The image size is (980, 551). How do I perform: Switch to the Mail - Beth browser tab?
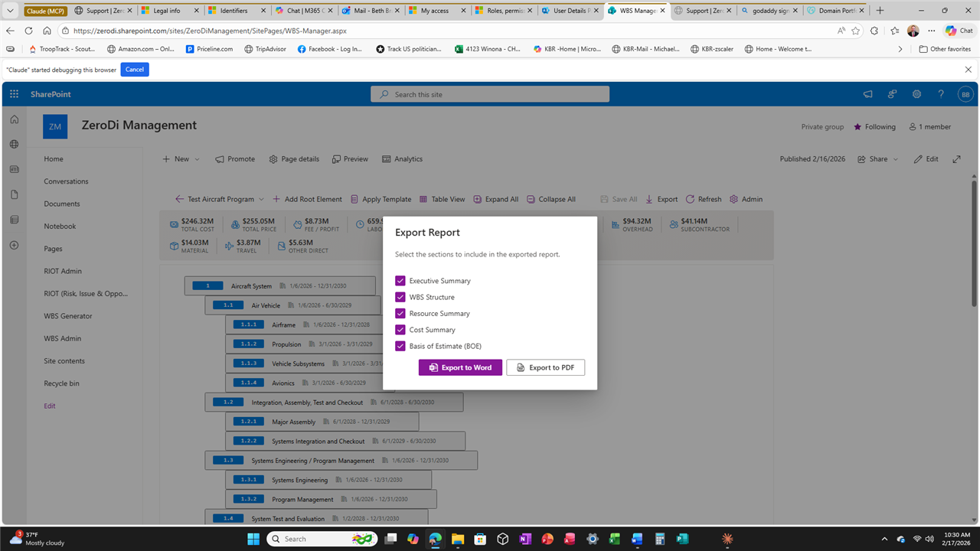[371, 11]
